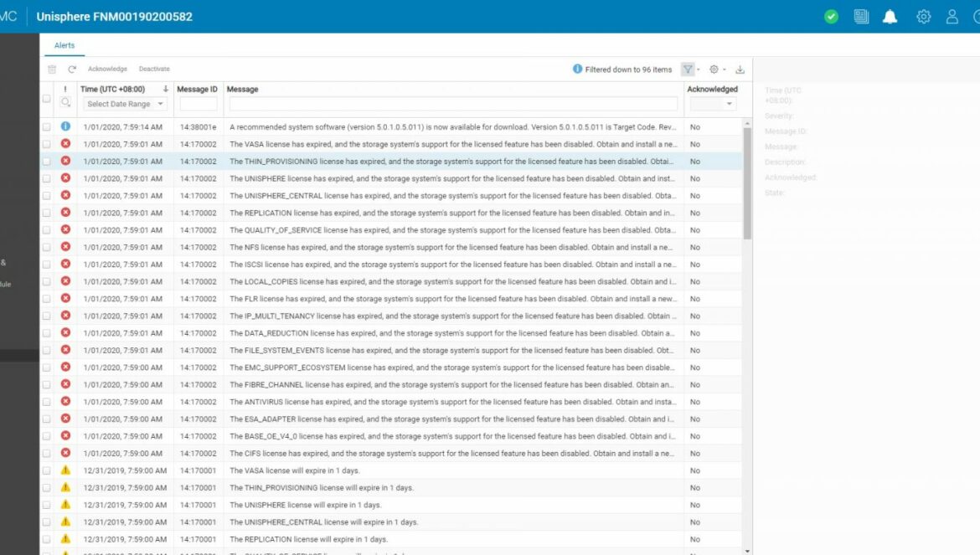
Task: Check the ISCSI license expired row
Action: 46,265
